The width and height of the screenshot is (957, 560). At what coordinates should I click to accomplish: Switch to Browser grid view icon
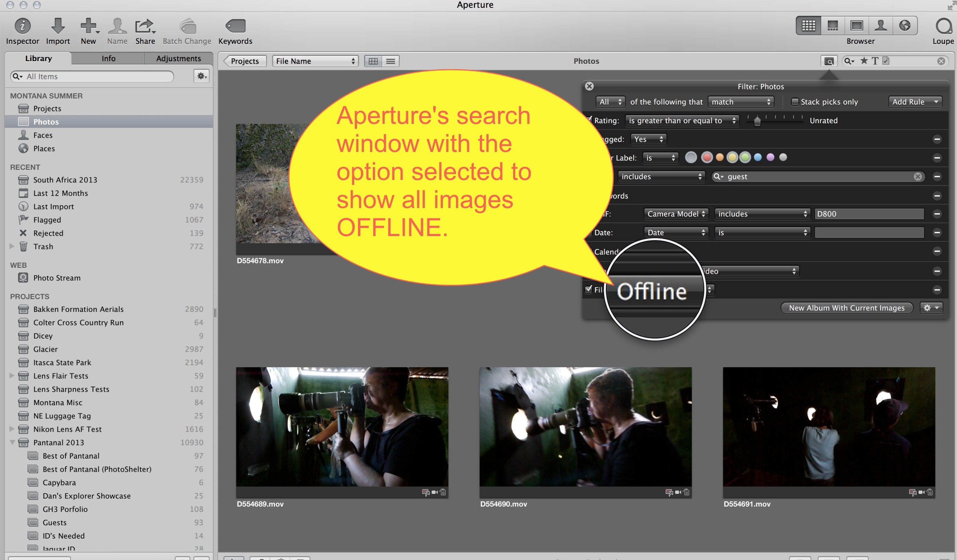(808, 25)
